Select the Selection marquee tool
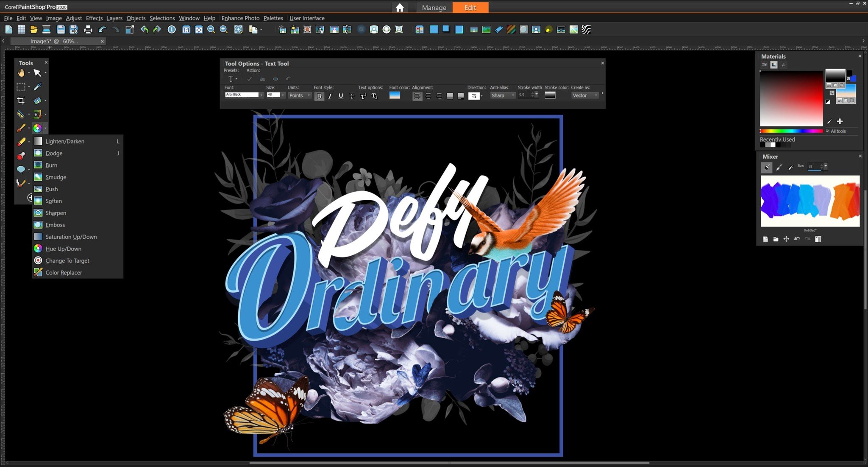This screenshot has width=868, height=467. (21, 87)
